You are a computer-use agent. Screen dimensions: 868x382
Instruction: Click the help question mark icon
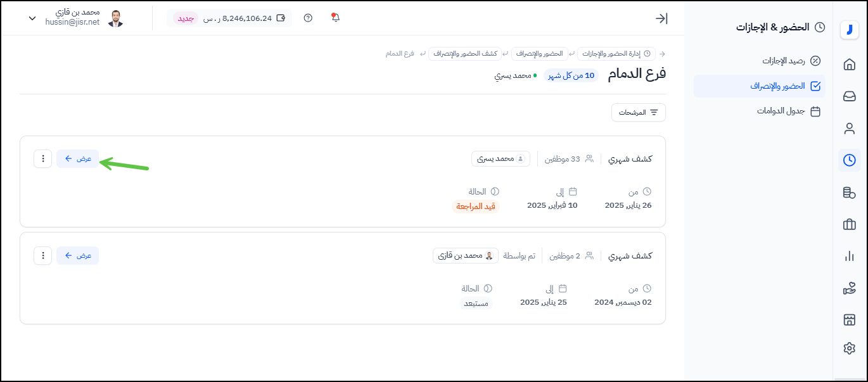[308, 18]
